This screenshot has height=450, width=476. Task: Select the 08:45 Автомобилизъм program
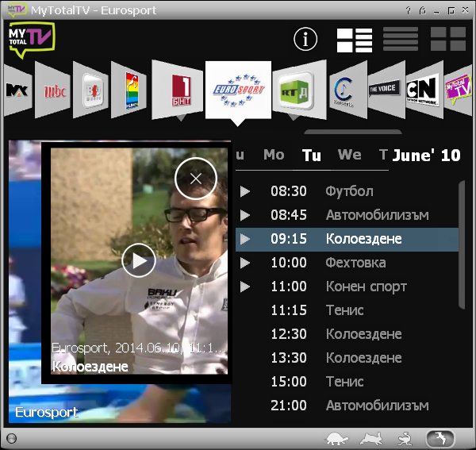[347, 215]
